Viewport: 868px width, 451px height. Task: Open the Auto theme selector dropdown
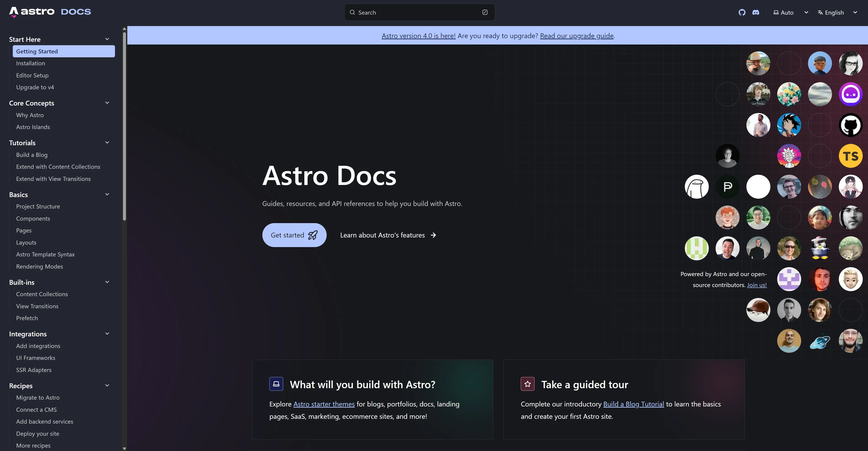tap(790, 13)
